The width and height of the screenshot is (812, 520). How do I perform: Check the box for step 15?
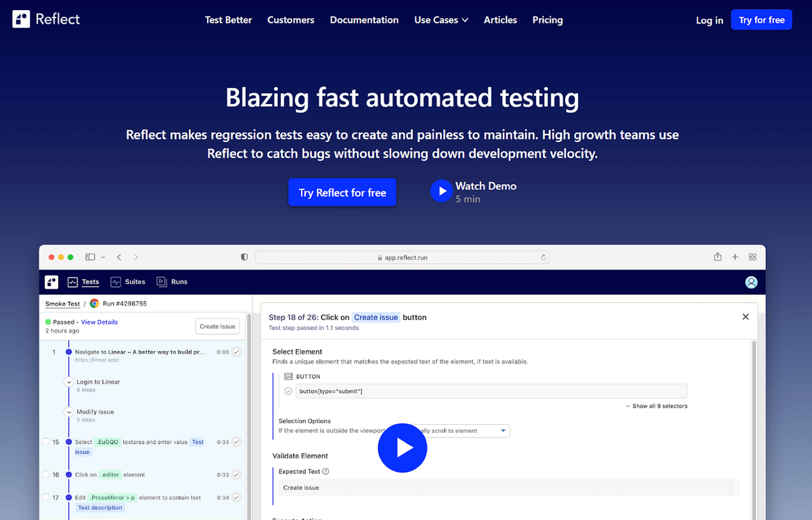pos(45,442)
